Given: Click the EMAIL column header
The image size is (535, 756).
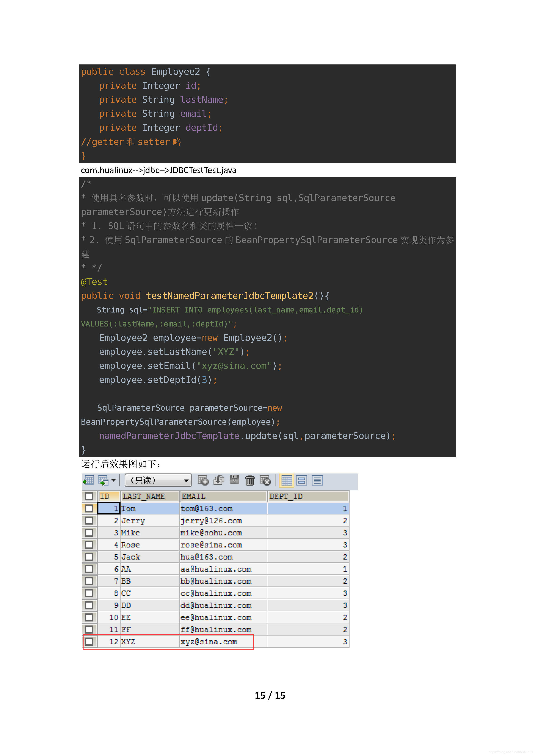Looking at the screenshot, I should (x=223, y=496).
